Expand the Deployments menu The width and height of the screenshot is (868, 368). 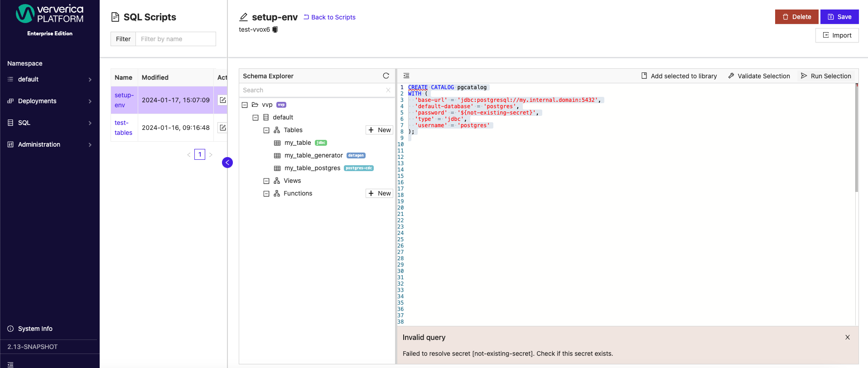click(50, 101)
